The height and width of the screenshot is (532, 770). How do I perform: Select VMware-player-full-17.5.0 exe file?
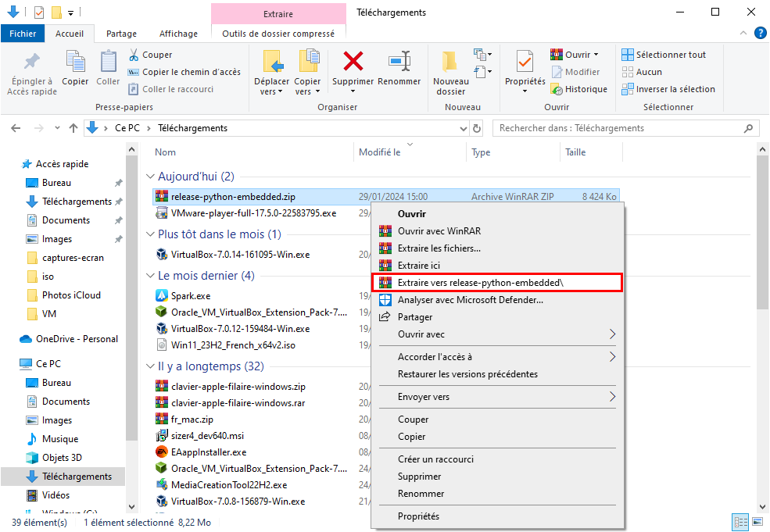pos(253,213)
